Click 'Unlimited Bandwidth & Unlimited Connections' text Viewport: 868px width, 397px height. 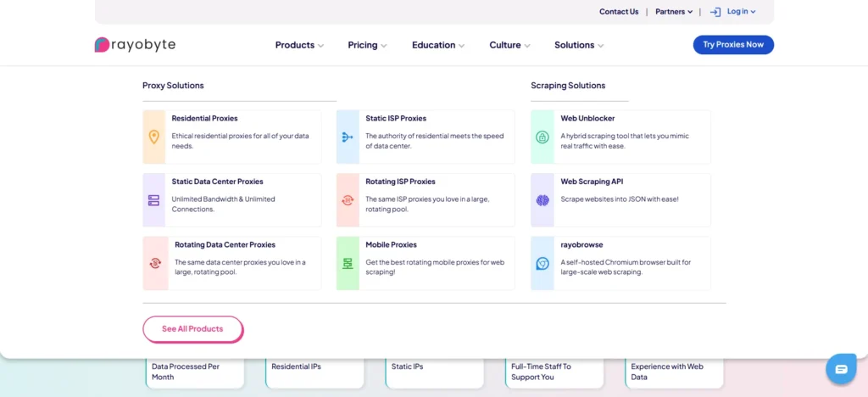(x=223, y=204)
